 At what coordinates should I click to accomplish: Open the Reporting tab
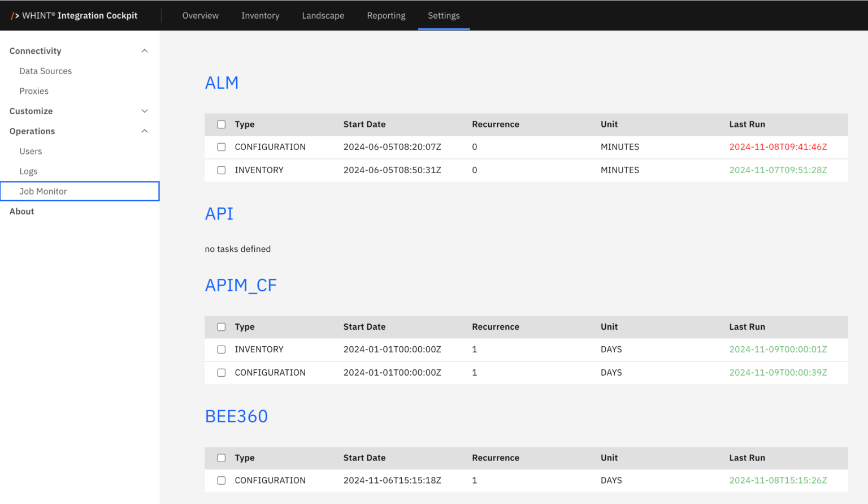pyautogui.click(x=386, y=15)
